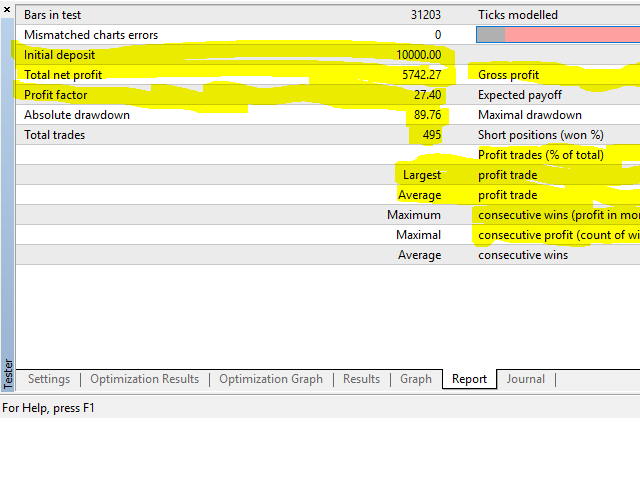Go to the Results tab
This screenshot has width=640, height=480.
pyautogui.click(x=361, y=379)
